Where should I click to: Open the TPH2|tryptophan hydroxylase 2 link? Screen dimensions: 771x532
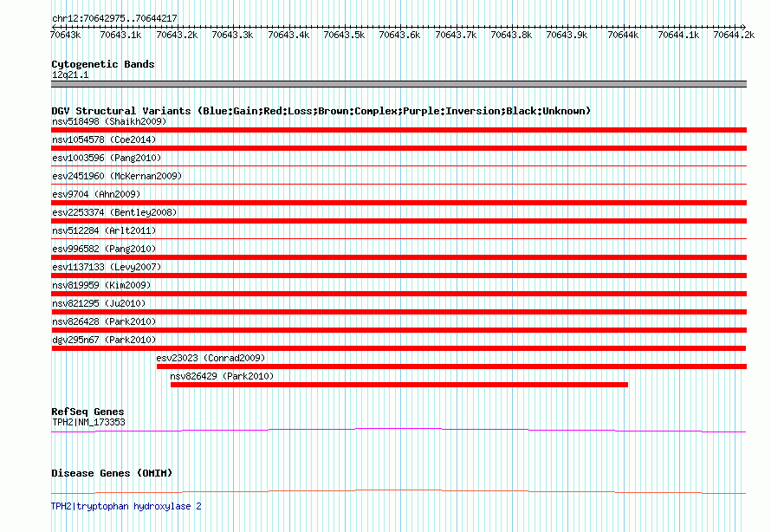[126, 506]
